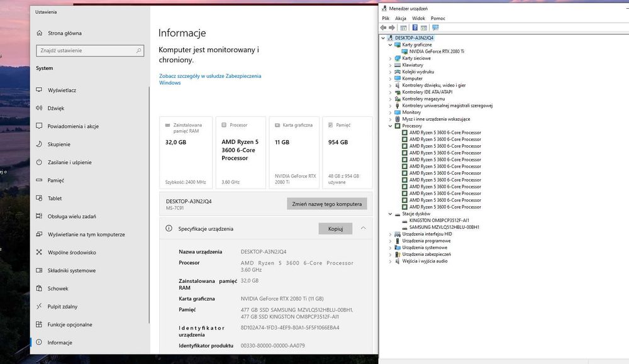Select Urządzenia zabezpieczeń node

pyautogui.click(x=426, y=255)
